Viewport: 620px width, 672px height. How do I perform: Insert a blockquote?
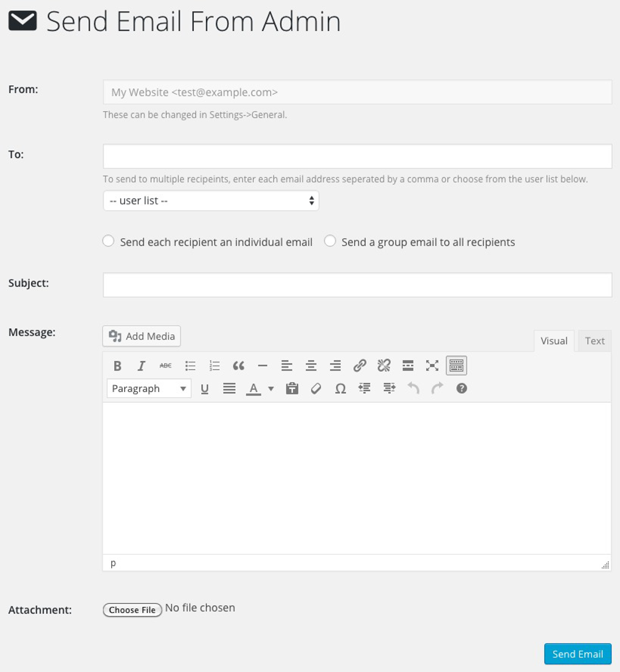tap(238, 365)
